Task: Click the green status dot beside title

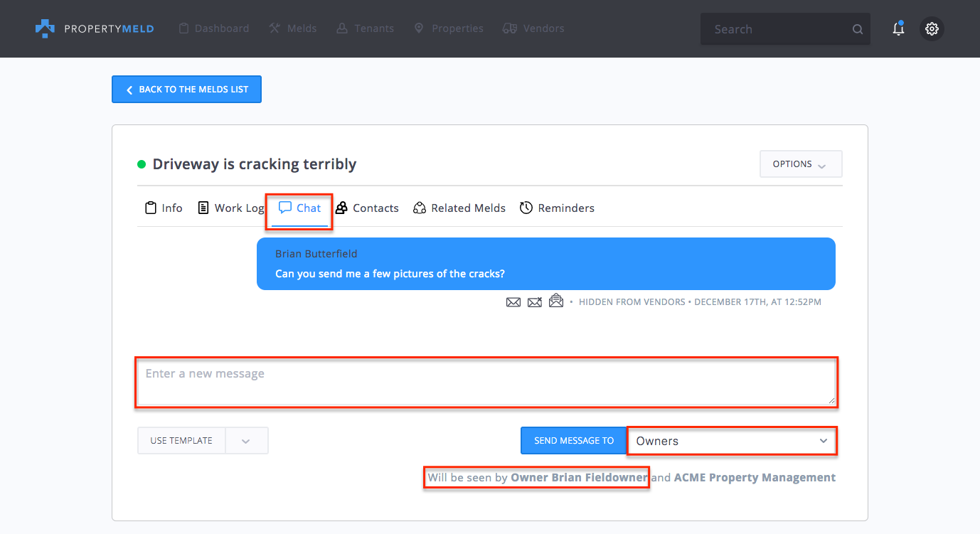Action: (142, 165)
